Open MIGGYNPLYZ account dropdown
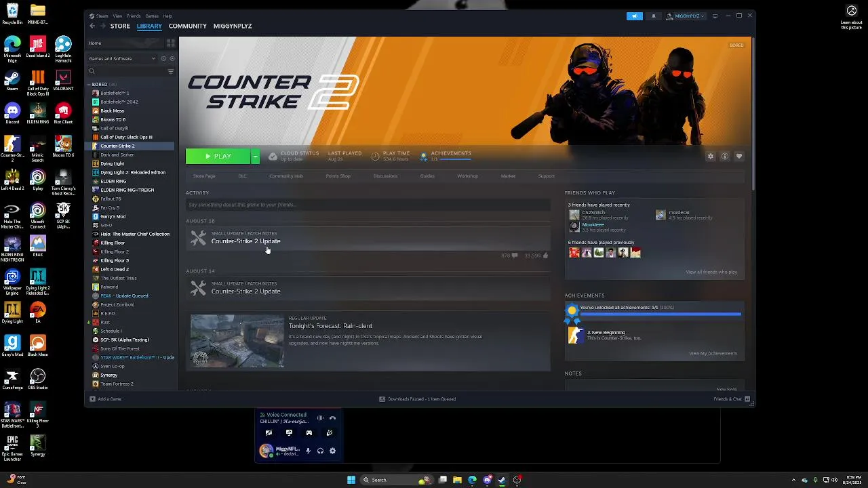Image resolution: width=868 pixels, height=488 pixels. tap(686, 16)
